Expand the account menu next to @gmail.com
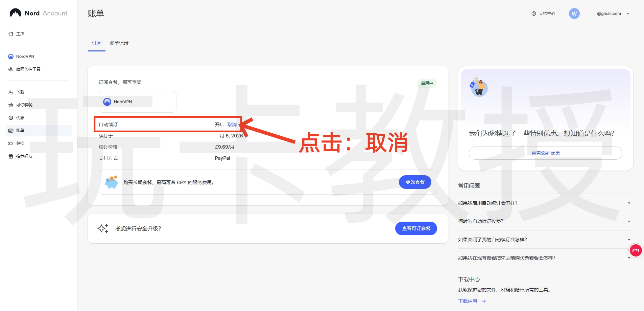 (627, 14)
